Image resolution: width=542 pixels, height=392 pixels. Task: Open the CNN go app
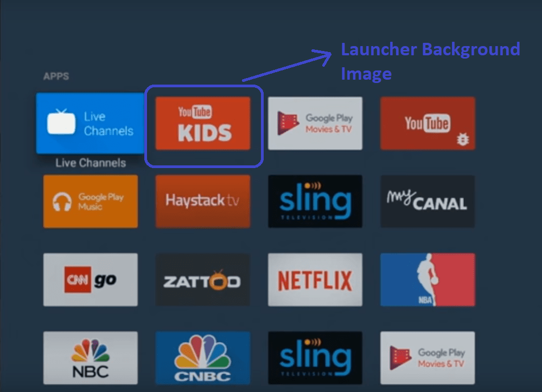(x=91, y=280)
